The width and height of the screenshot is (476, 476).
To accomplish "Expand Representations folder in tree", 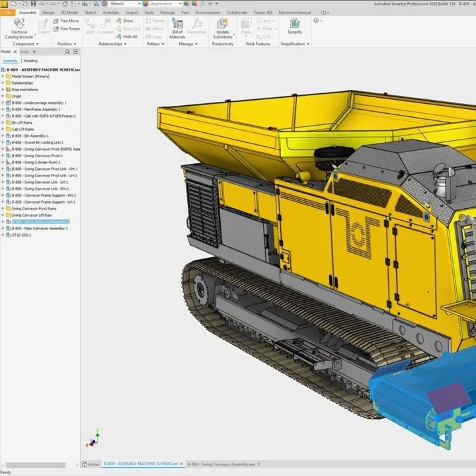I will pos(3,89).
